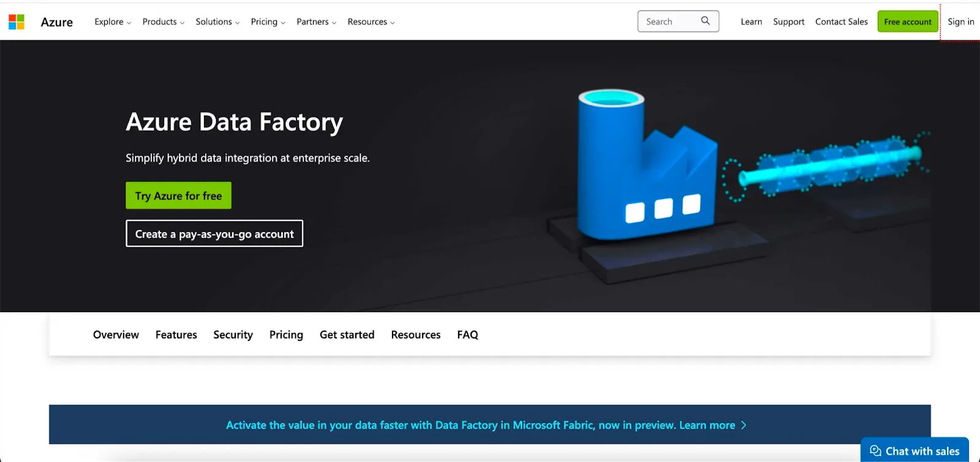This screenshot has height=462, width=980.
Task: Click the Microsoft Fabric Learn more banner link
Action: coord(486,425)
